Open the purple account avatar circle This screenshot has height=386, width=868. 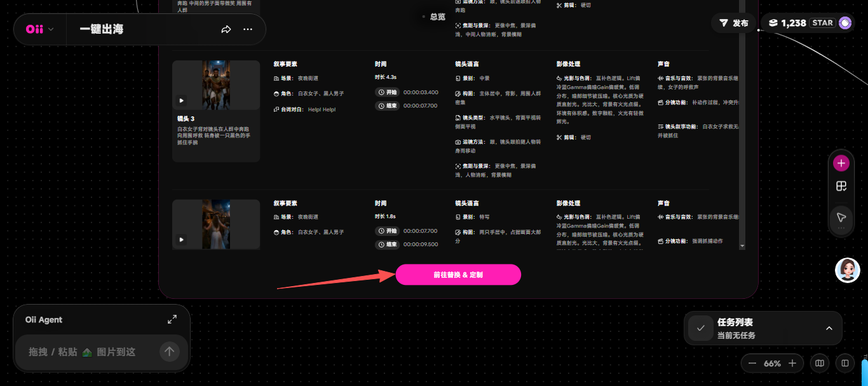coord(845,23)
